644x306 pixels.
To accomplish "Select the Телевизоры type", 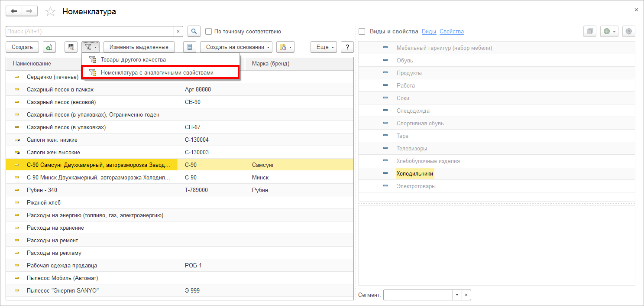I will [412, 148].
